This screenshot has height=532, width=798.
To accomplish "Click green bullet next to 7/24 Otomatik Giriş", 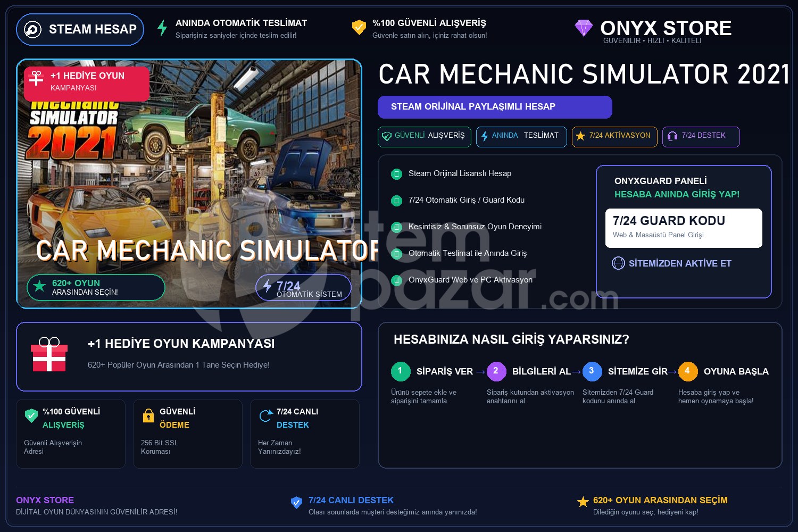I will coord(396,201).
